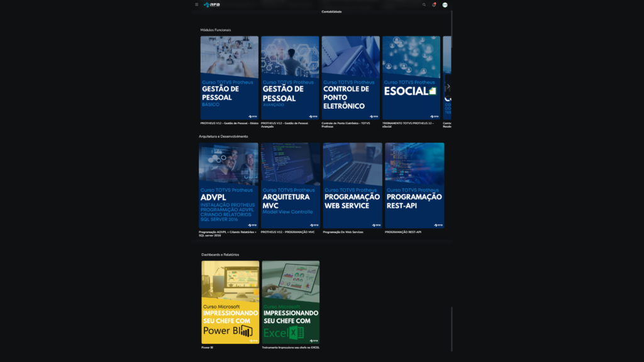Click title 'PROGRAMAÇÃO REST-API' below card
Image resolution: width=644 pixels, height=362 pixels.
(x=403, y=232)
